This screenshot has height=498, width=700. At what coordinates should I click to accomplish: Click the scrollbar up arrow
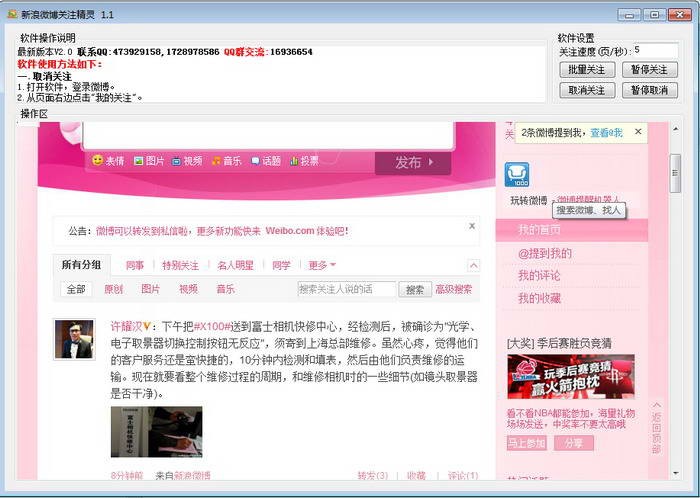[x=675, y=129]
